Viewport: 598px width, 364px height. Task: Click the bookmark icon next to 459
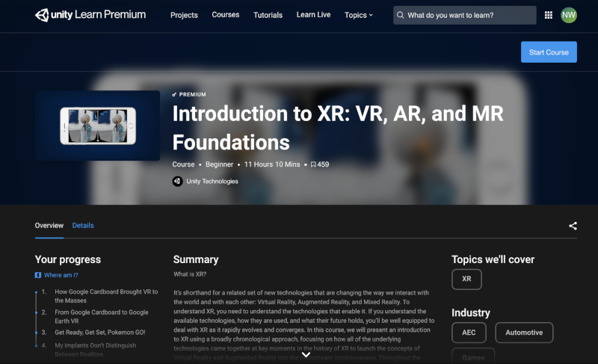coord(313,164)
